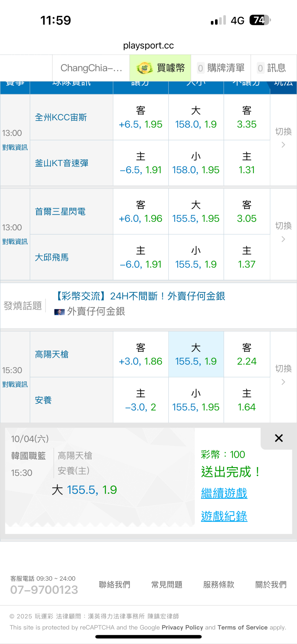Tap the 外賣仔何金銀 author avatar
This screenshot has width=297, height=644.
click(x=59, y=312)
